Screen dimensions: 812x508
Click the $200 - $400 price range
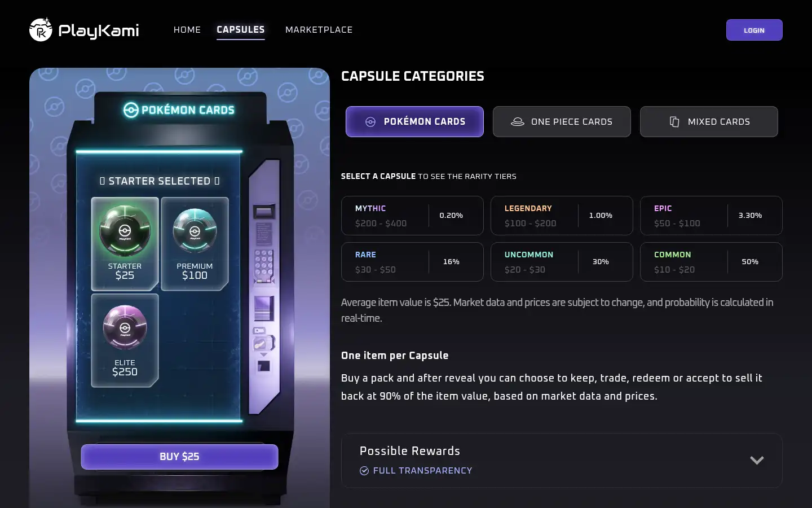tap(381, 224)
